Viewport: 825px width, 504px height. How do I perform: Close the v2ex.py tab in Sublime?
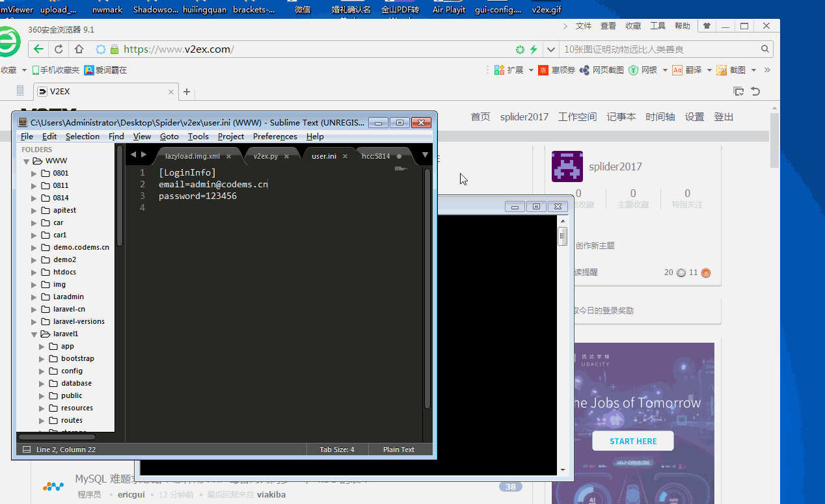point(286,157)
